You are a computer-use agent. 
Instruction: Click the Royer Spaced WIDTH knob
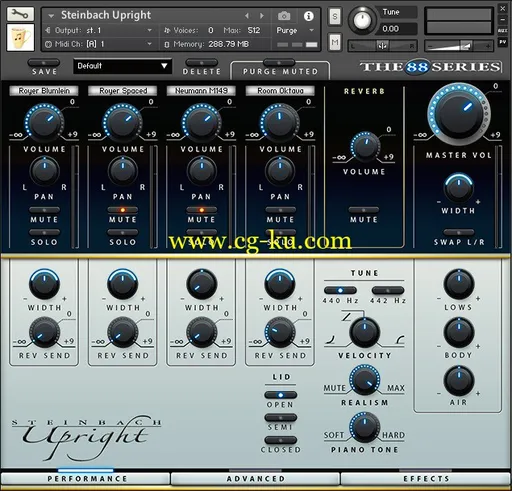tap(123, 284)
